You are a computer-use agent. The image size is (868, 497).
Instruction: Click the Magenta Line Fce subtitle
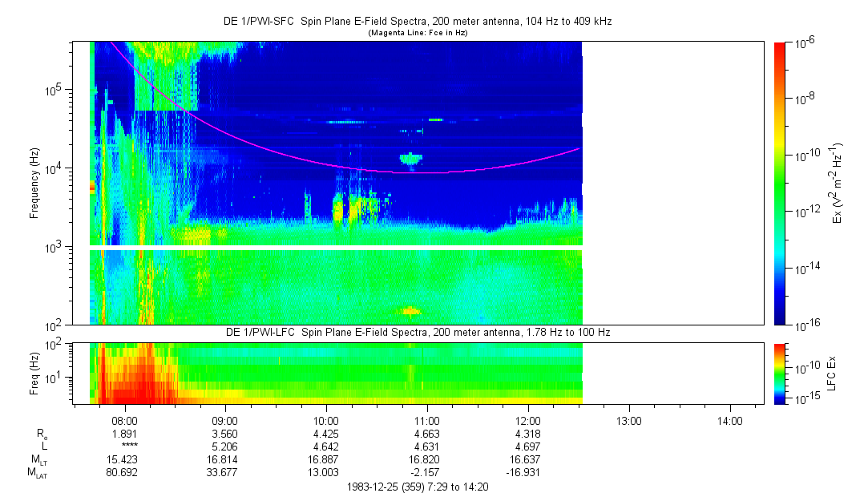click(417, 33)
